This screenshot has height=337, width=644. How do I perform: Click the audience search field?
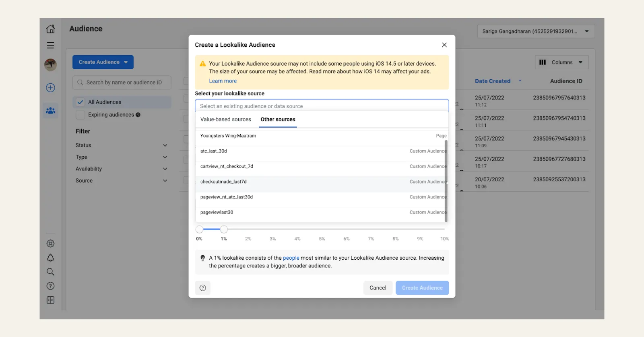tap(122, 83)
